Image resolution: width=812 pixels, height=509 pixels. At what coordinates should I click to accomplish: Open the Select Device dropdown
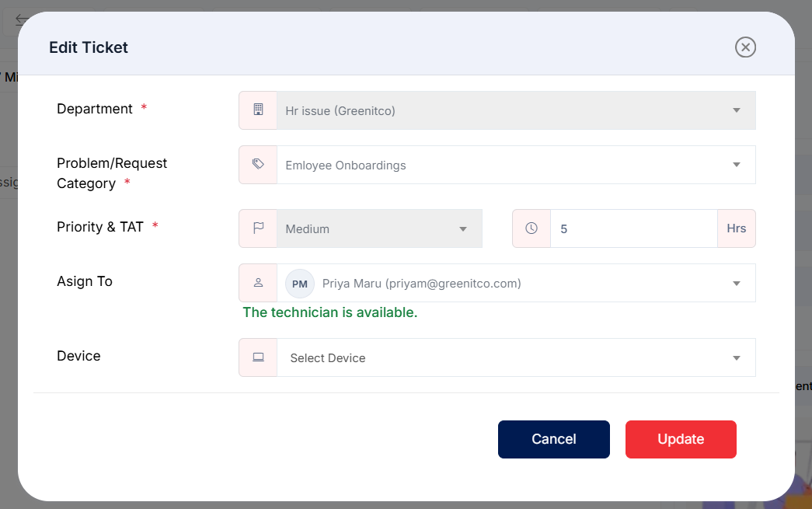(x=516, y=357)
